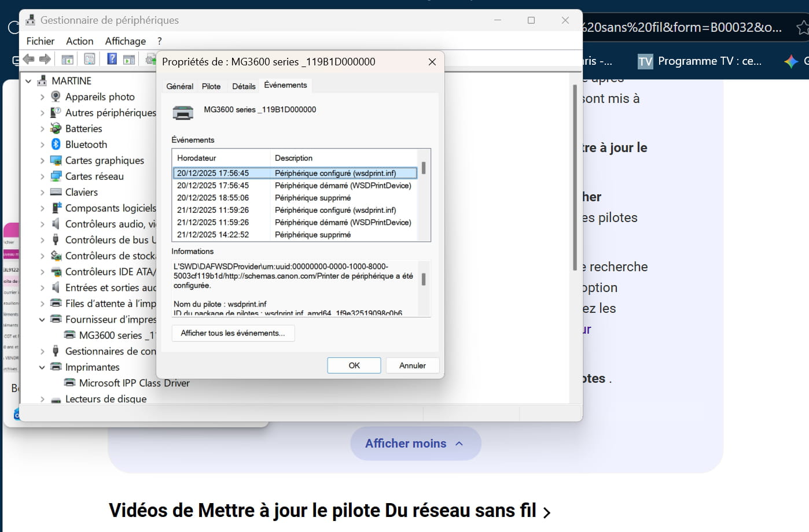809x532 pixels.
Task: Collapse the Imprimantes tree node
Action: (42, 367)
